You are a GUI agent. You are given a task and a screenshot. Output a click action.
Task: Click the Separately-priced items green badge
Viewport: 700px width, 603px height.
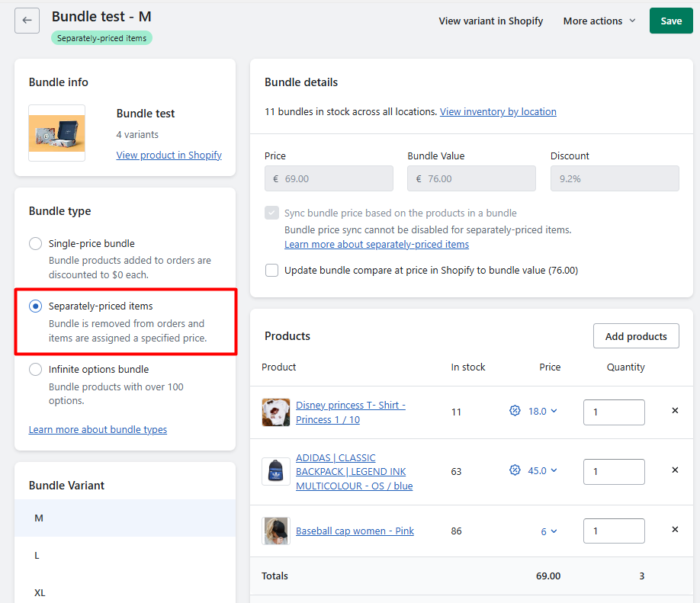click(x=101, y=38)
